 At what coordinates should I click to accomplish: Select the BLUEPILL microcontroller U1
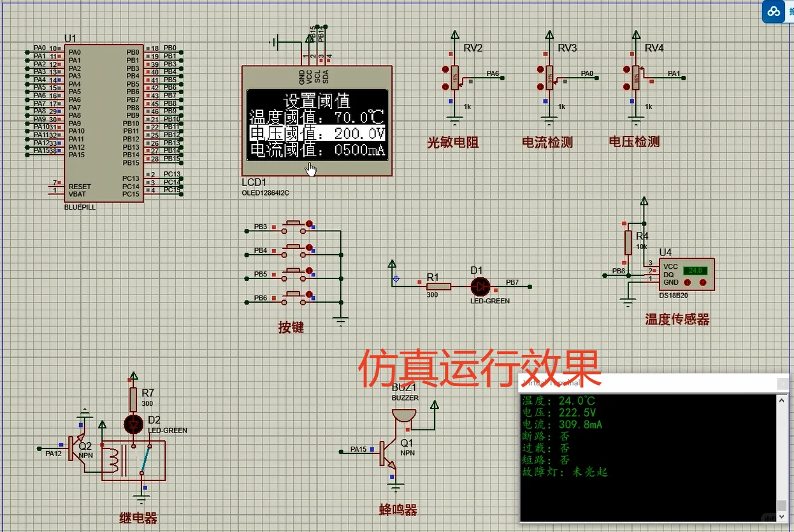click(104, 121)
